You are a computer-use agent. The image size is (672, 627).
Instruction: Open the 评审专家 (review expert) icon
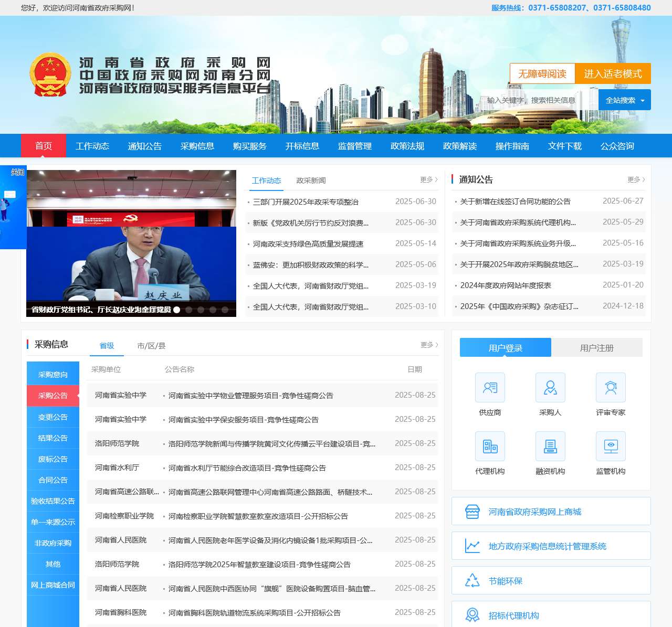click(611, 387)
